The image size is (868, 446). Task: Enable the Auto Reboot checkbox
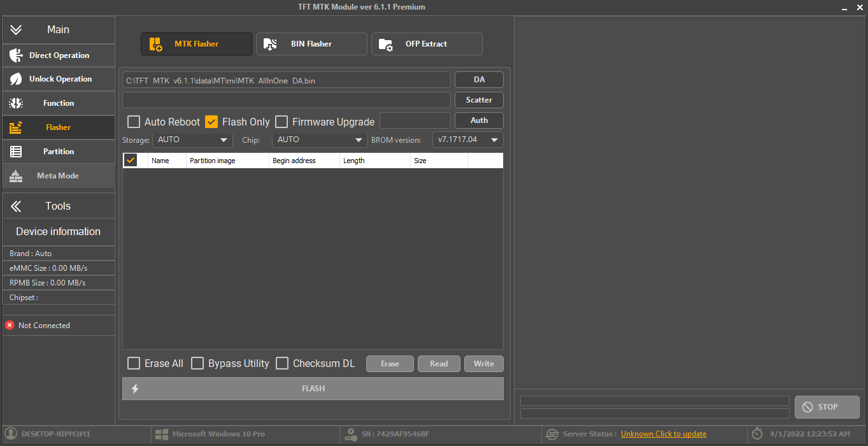[x=134, y=121]
